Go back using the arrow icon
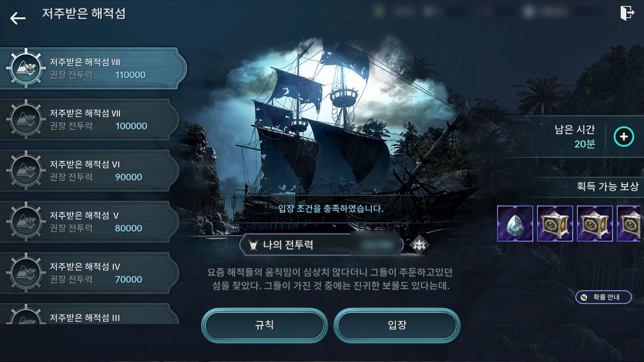This screenshot has height=362, width=644. click(x=18, y=18)
